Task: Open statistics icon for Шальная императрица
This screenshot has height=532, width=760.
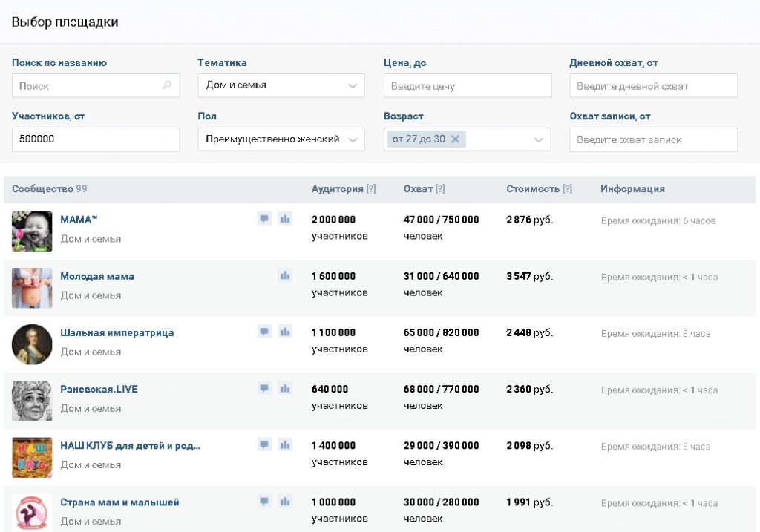Action: click(285, 332)
